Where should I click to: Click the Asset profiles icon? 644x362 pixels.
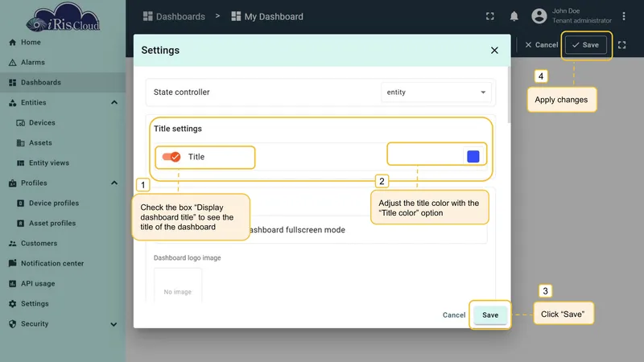point(21,224)
